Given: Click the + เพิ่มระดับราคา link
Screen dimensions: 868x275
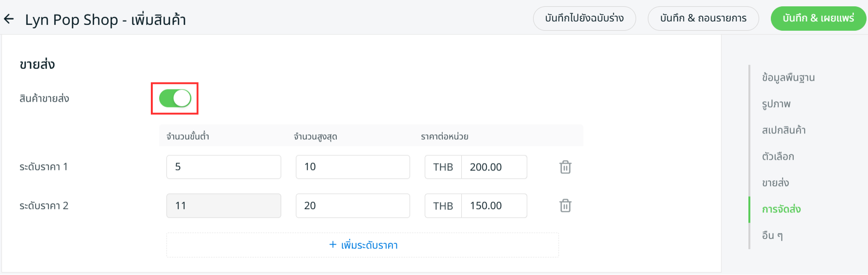Looking at the screenshot, I should click(x=363, y=245).
